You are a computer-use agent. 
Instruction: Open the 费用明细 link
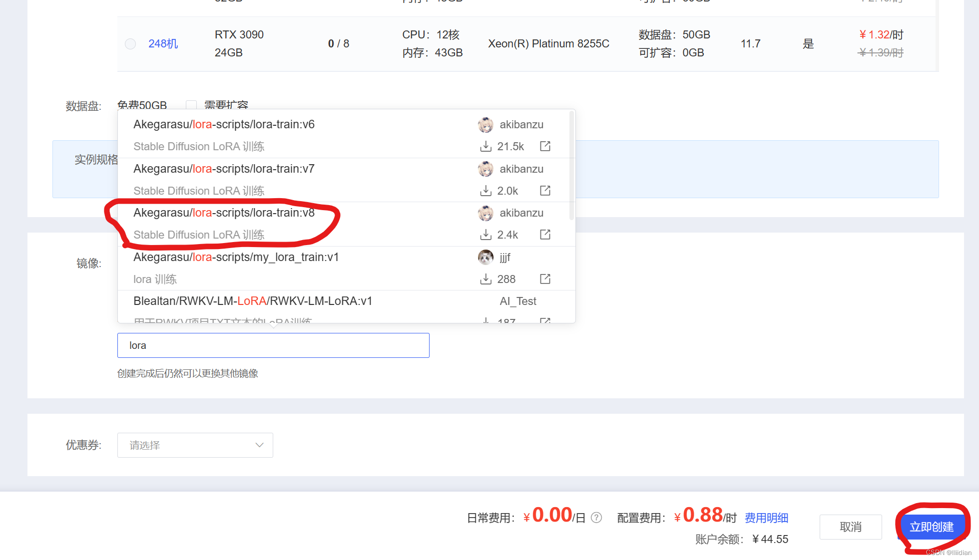pos(766,518)
